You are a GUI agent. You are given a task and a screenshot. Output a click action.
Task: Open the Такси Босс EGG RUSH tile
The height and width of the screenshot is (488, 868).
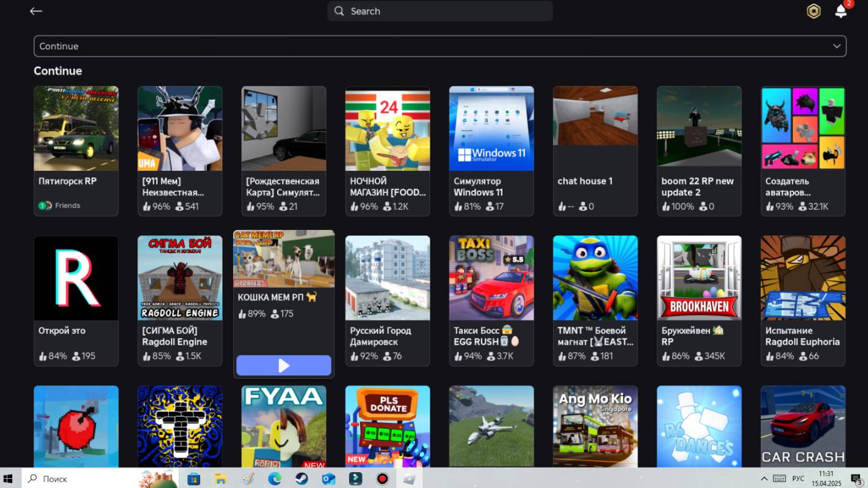click(491, 301)
